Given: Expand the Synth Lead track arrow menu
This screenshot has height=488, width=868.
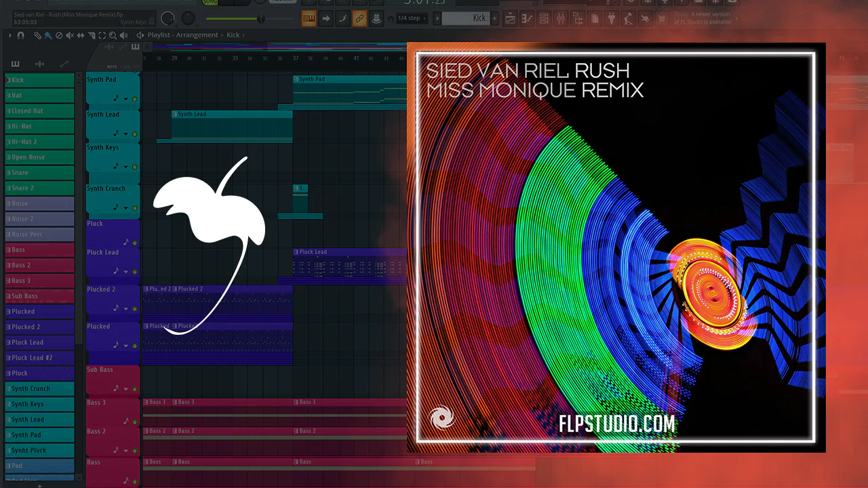Looking at the screenshot, I should 125,134.
